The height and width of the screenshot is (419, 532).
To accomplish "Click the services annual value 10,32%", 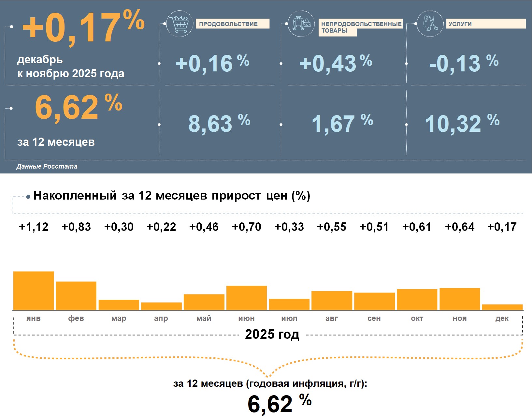I will (462, 124).
